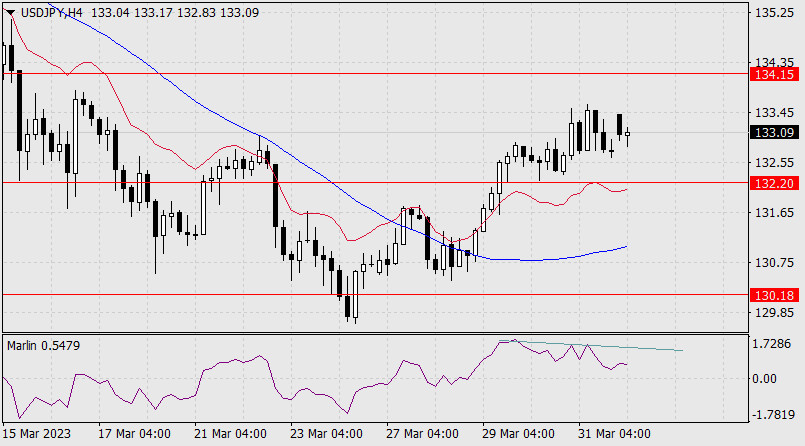Click the 15 Mar 2023 date label

37,434
